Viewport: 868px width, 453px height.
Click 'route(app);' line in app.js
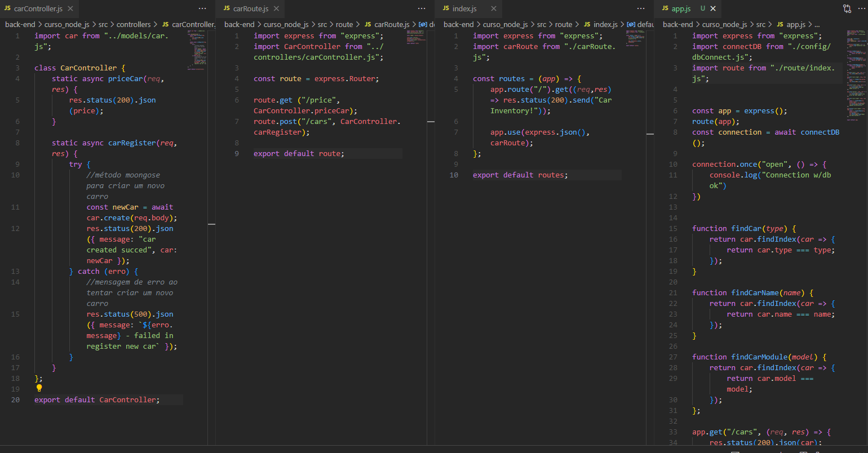716,121
